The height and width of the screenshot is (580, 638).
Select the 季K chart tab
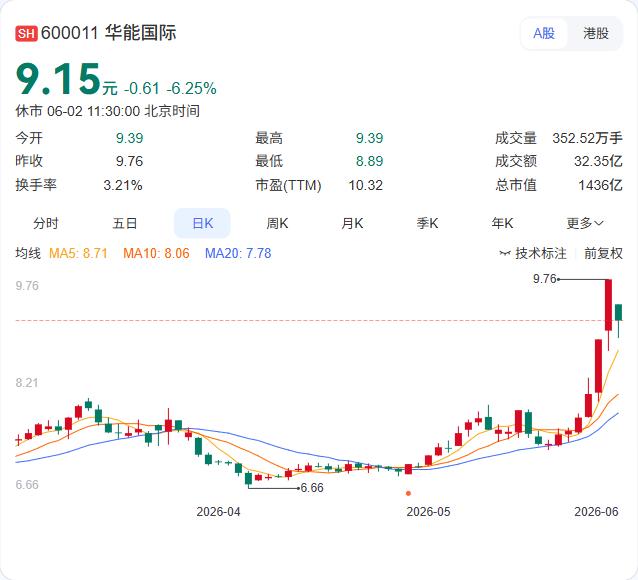pos(427,223)
